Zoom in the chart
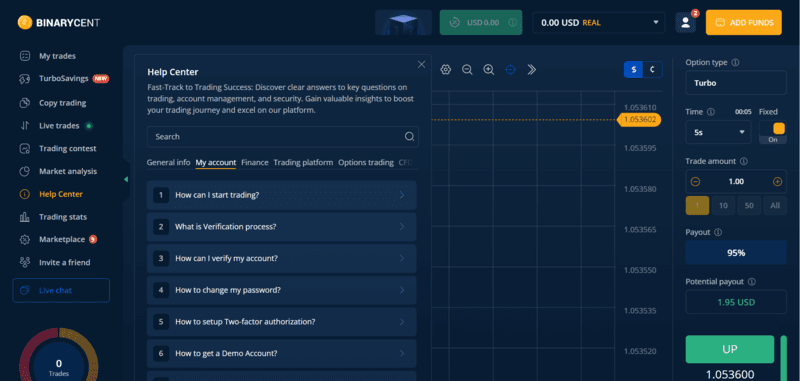800x381 pixels. [x=489, y=70]
